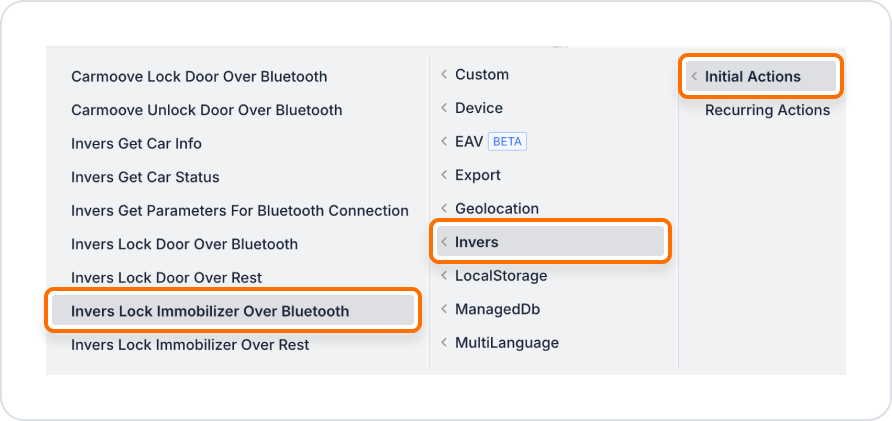Choose Carmoove Lock Door Over Bluetooth
Viewport: 892px width, 421px height.
(199, 76)
